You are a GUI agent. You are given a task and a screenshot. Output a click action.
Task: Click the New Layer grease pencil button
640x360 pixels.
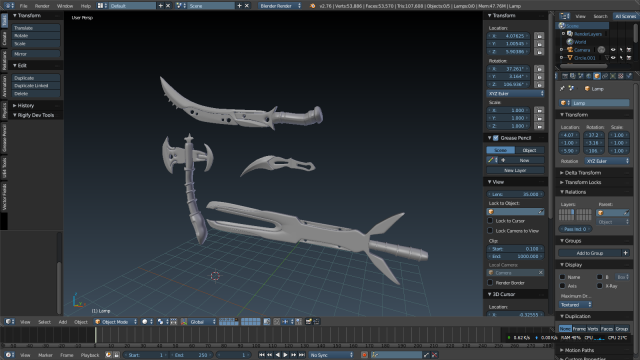coord(515,170)
